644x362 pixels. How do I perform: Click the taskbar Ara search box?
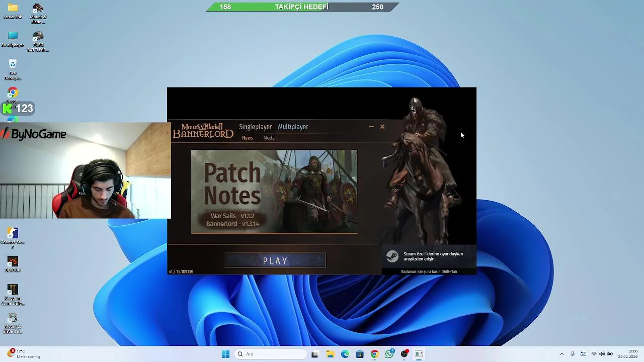[271, 354]
